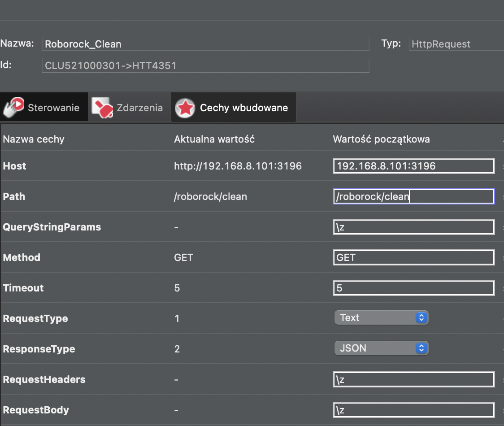The image size is (504, 426).
Task: Select the RequestHeaders feature name
Action: [44, 379]
